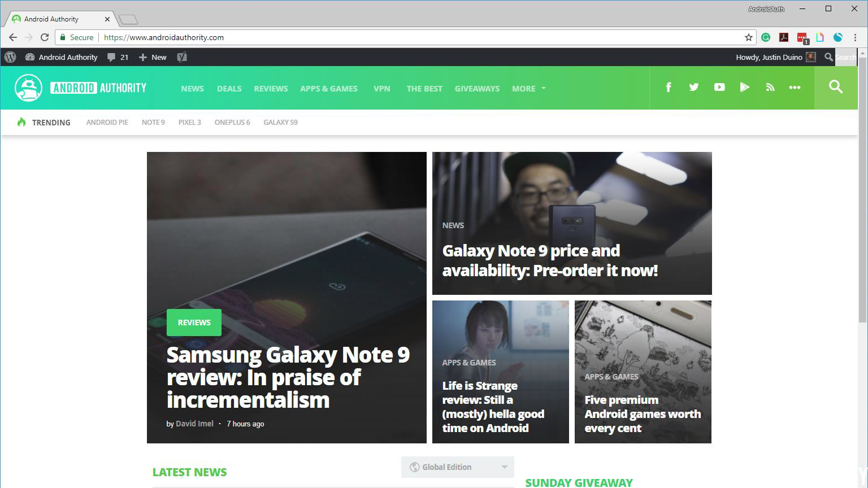
Task: Open the Global Edition dropdown
Action: [x=458, y=467]
